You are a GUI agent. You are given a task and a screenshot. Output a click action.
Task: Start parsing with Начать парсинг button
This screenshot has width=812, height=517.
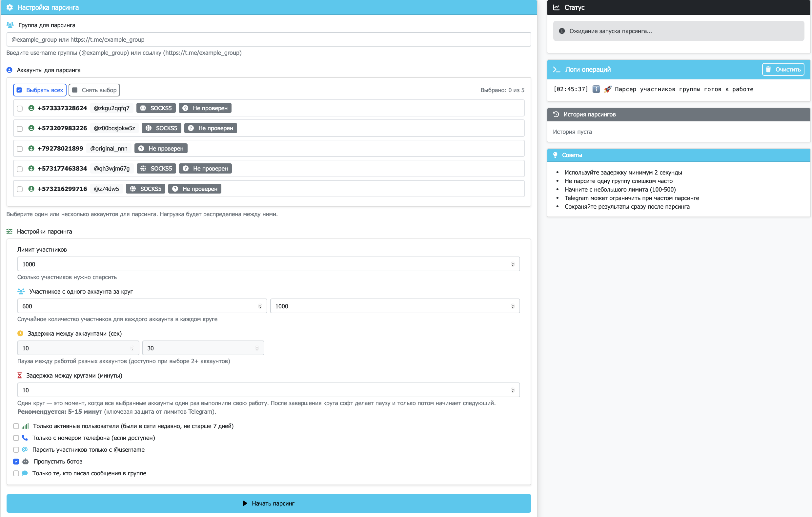[269, 503]
